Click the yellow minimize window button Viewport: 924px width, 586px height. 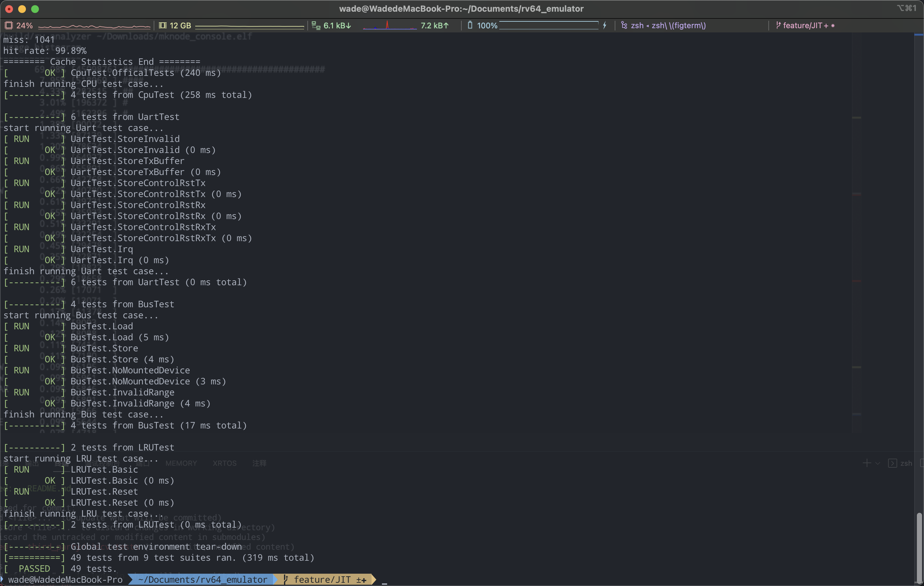22,9
